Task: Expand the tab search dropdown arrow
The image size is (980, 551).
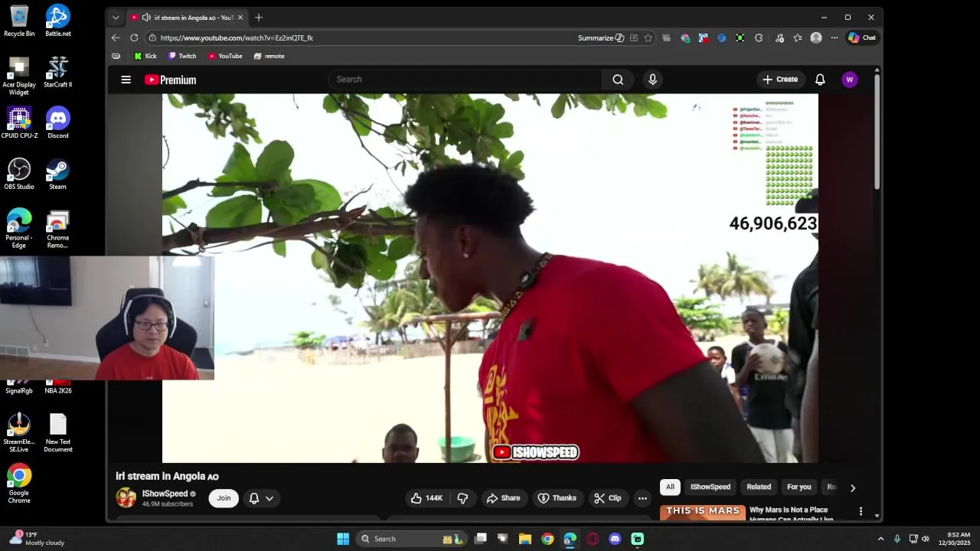Action: [x=116, y=17]
